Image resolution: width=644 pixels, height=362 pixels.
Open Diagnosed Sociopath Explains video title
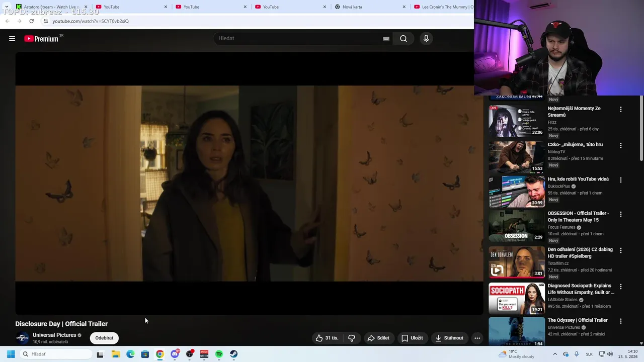[x=581, y=289]
